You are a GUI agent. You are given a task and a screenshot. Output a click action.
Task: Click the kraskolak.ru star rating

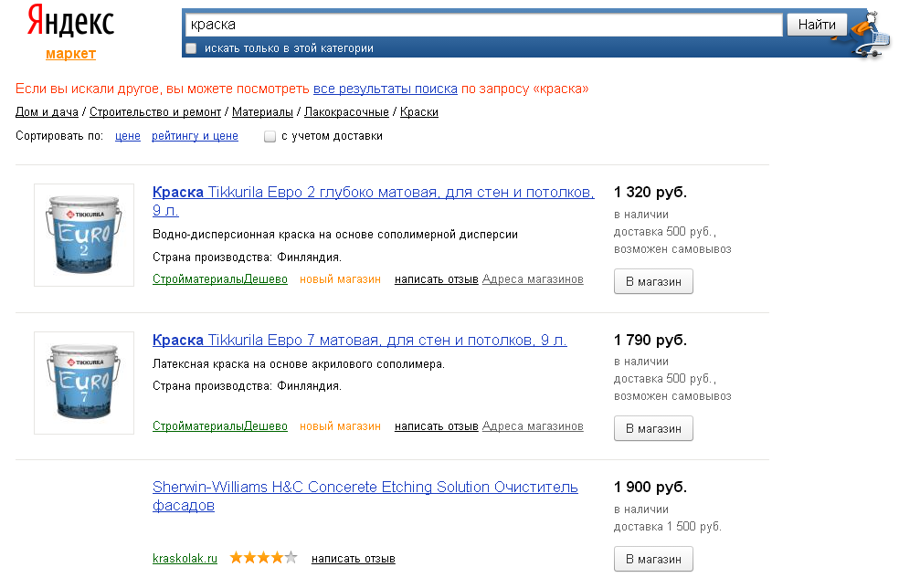pyautogui.click(x=264, y=558)
